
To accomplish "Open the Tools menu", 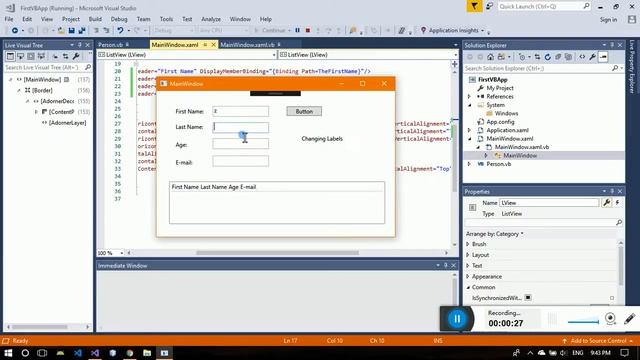I will point(166,19).
